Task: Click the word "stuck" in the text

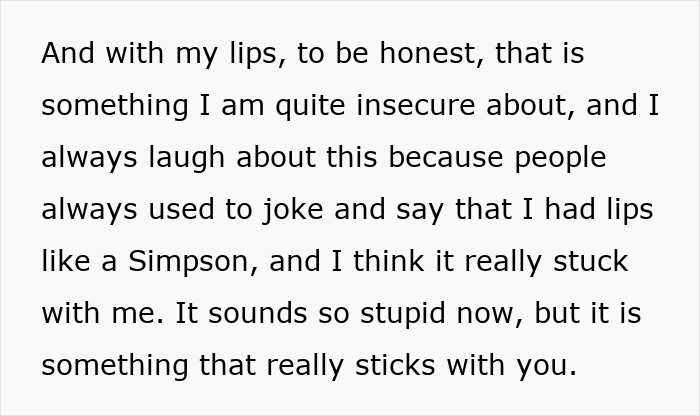Action: (589, 262)
